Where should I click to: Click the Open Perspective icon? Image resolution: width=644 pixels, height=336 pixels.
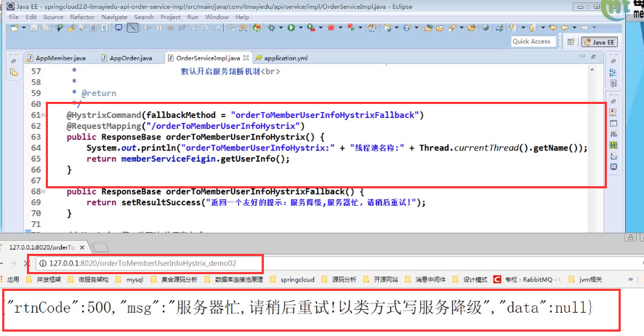571,42
